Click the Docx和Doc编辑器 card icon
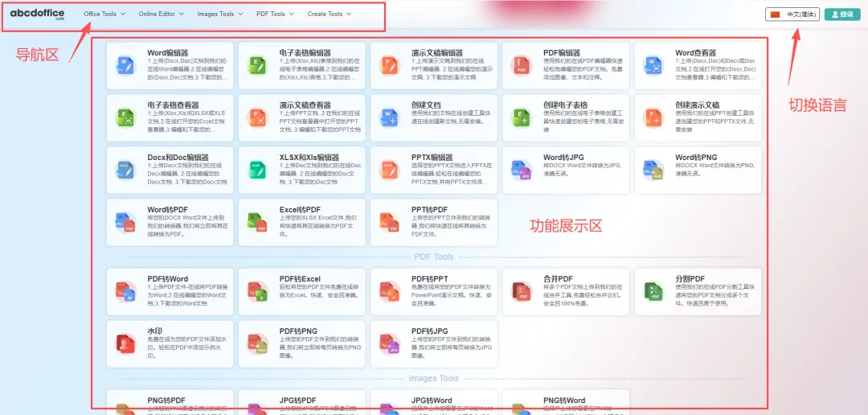Screen dimensions: 868x415 coord(125,170)
